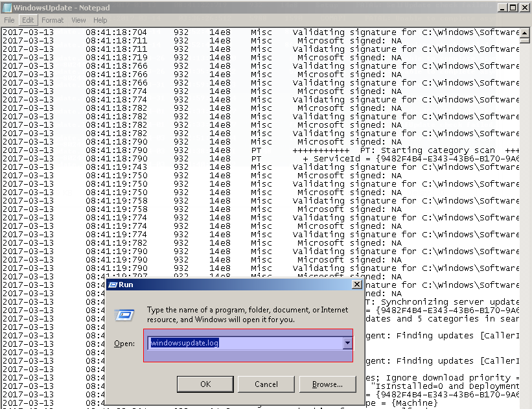Viewport: 532px width, 409px height.
Task: Expand the Open combo box dropdown arrow
Action: coord(347,343)
